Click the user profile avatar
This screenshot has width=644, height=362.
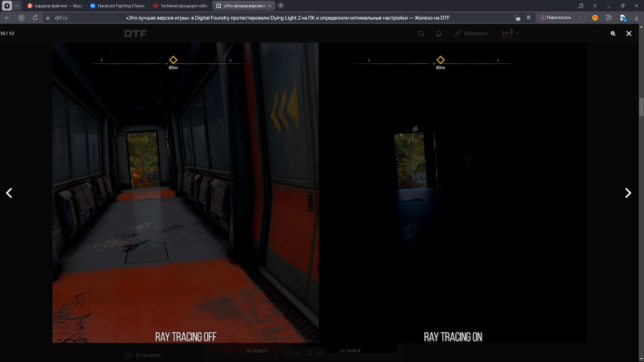(x=507, y=33)
